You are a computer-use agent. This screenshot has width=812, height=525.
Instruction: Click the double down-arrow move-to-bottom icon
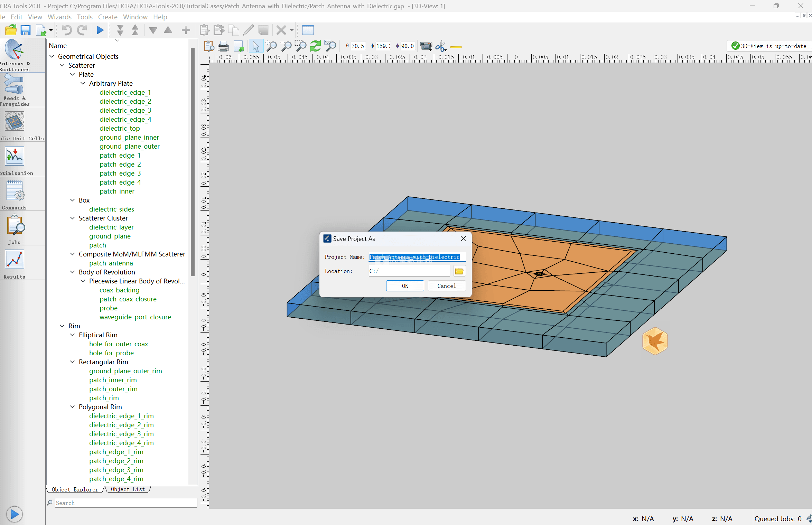click(x=120, y=30)
